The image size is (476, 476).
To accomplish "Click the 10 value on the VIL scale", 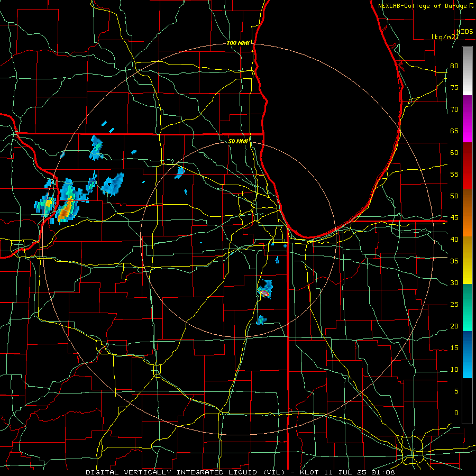I will tap(454, 370).
